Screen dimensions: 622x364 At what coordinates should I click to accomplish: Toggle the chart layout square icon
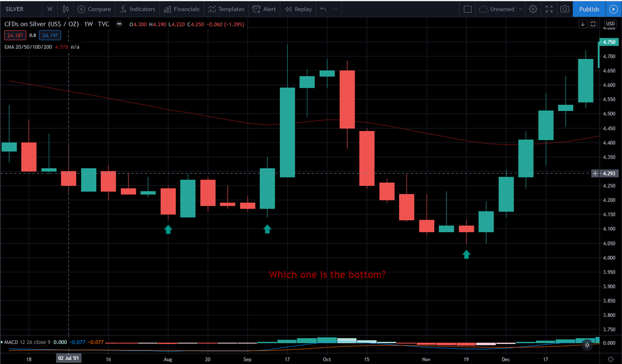click(x=468, y=9)
